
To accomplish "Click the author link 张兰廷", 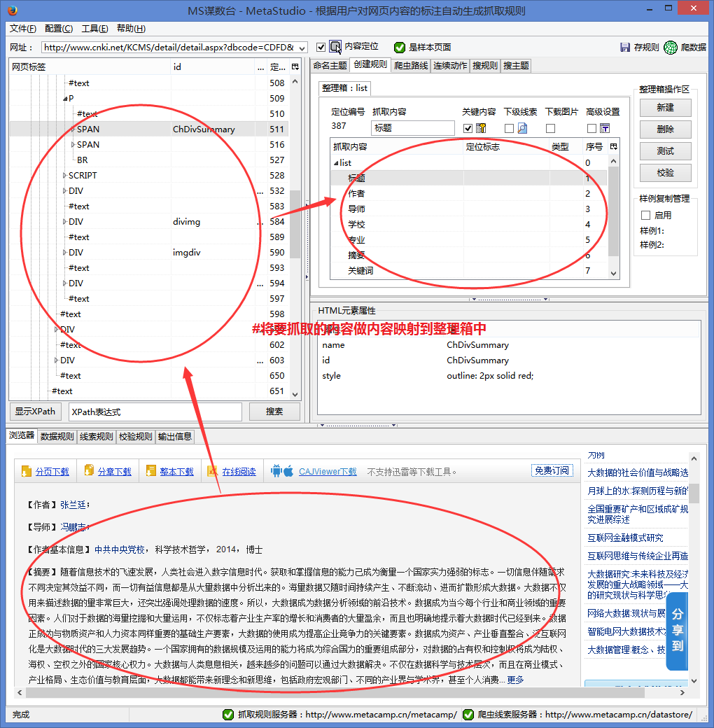I will 73,505.
